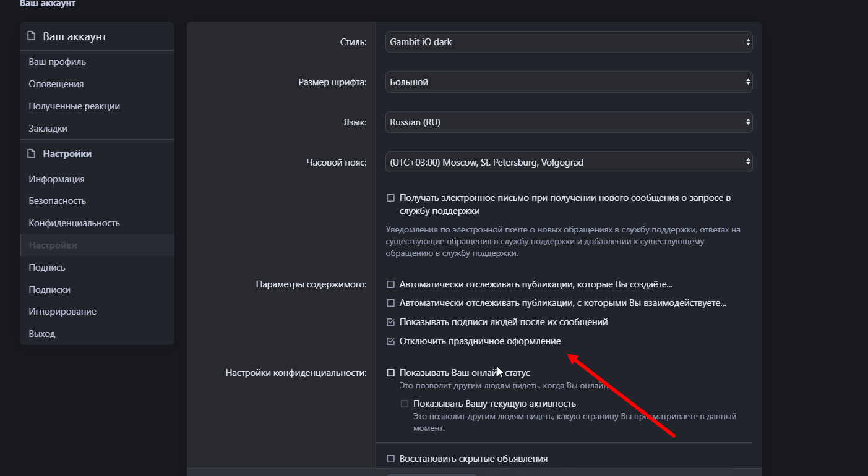Check auto-follow for publications you create
This screenshot has width=868, height=476.
pos(390,285)
